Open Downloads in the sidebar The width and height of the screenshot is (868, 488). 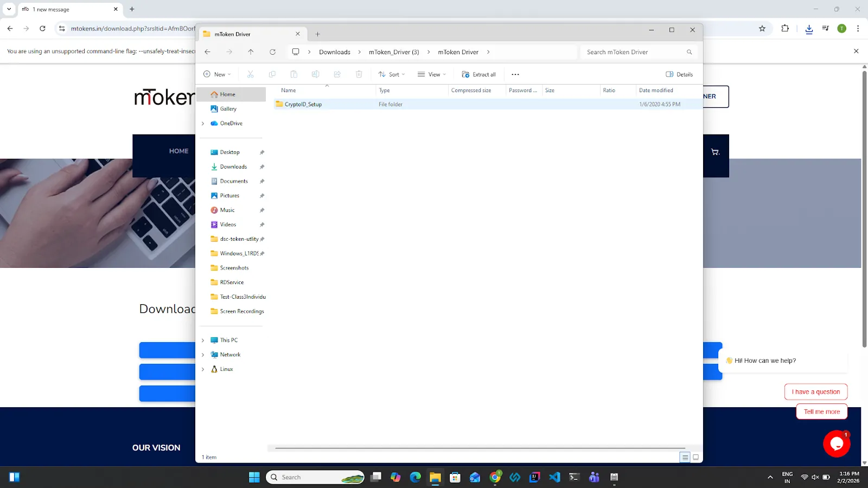(x=233, y=167)
